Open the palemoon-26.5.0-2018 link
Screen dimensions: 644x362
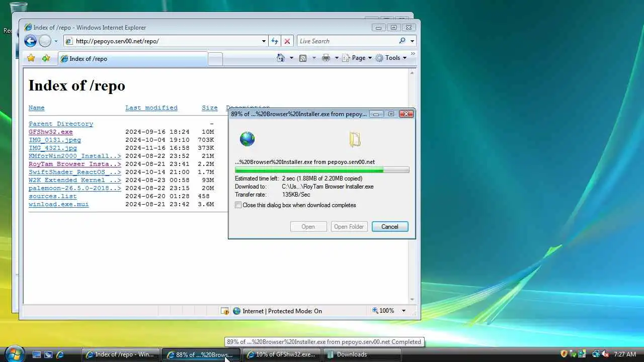pos(75,188)
